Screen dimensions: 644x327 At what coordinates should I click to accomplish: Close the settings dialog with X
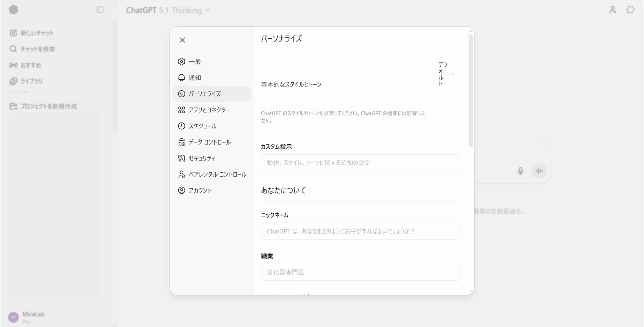pos(182,40)
